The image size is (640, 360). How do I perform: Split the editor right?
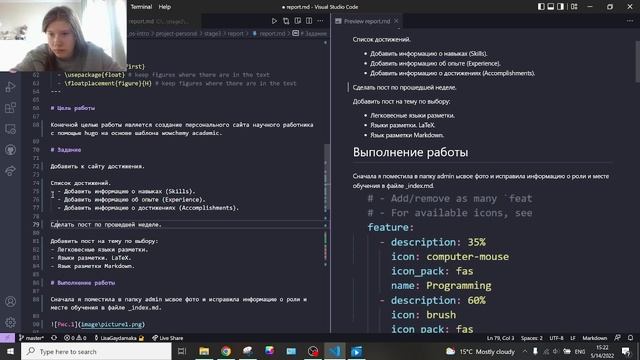(309, 21)
